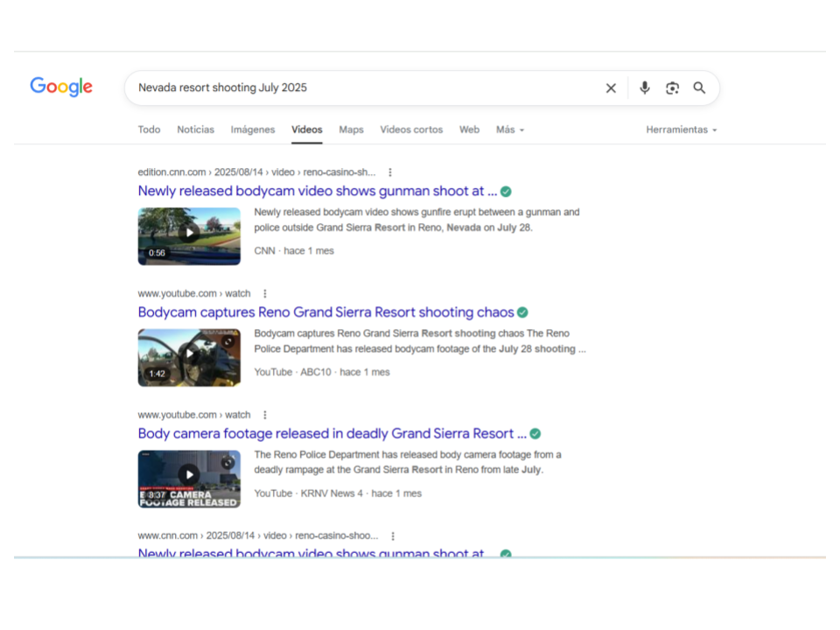
Task: Select the Maps tab
Action: (351, 129)
